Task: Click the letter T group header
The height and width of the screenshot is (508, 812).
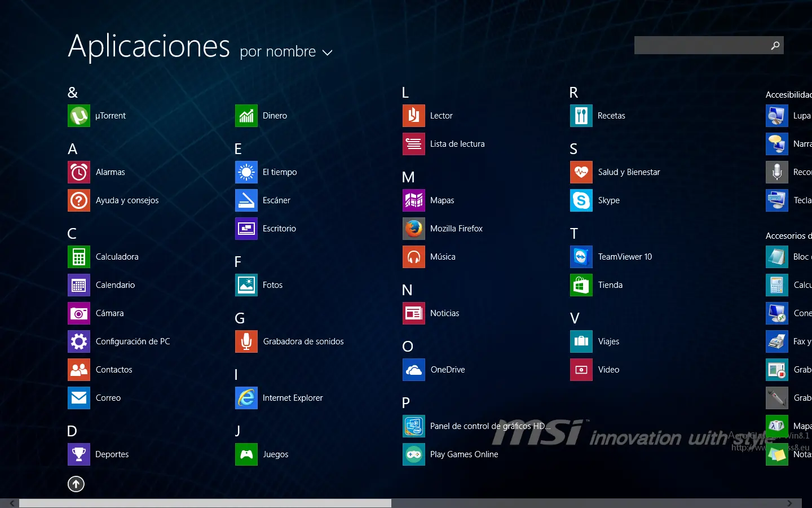Action: tap(574, 234)
